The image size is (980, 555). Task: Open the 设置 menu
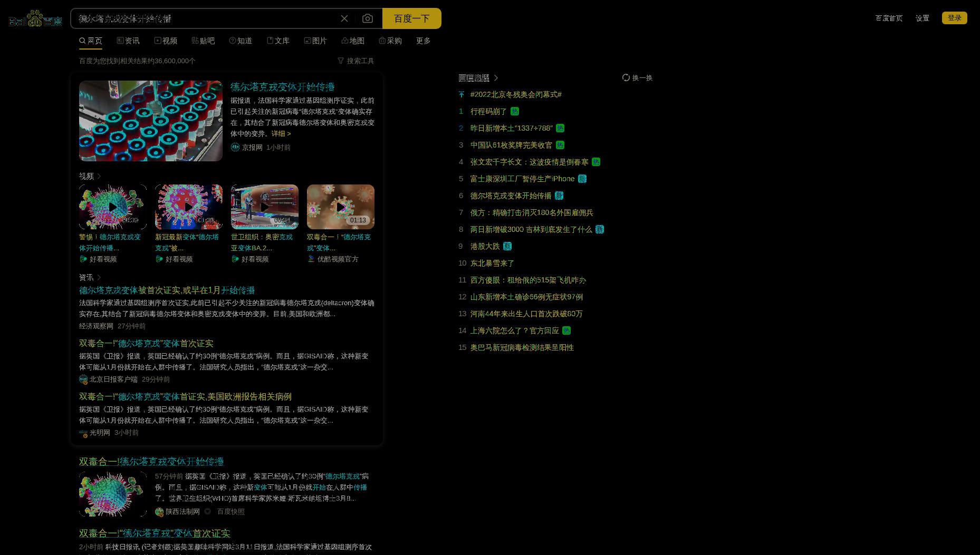(923, 18)
